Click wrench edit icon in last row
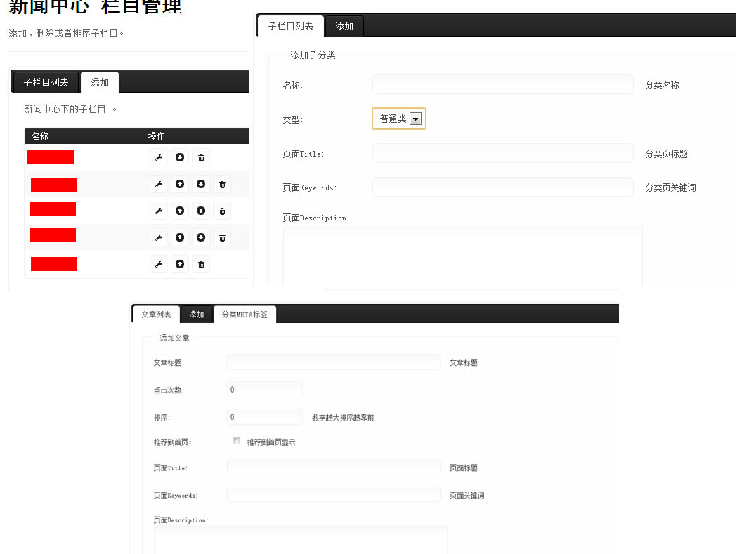 point(159,264)
